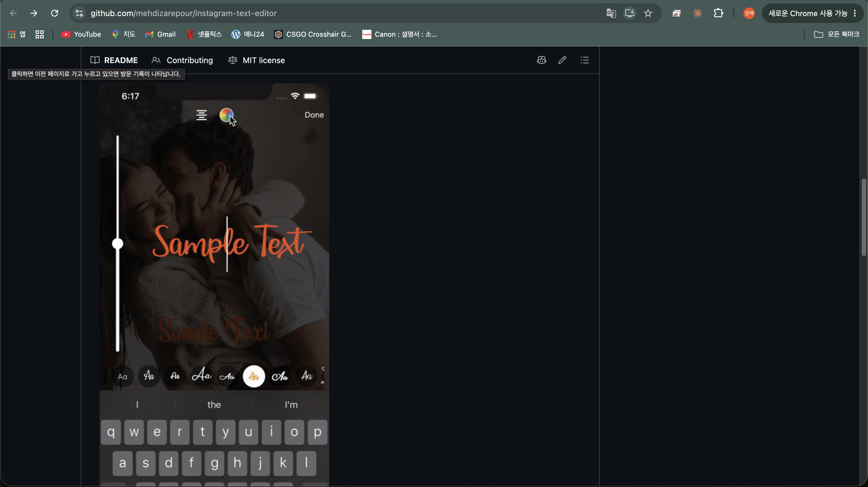Edit the README with the pencil icon
The width and height of the screenshot is (868, 487).
[x=562, y=60]
